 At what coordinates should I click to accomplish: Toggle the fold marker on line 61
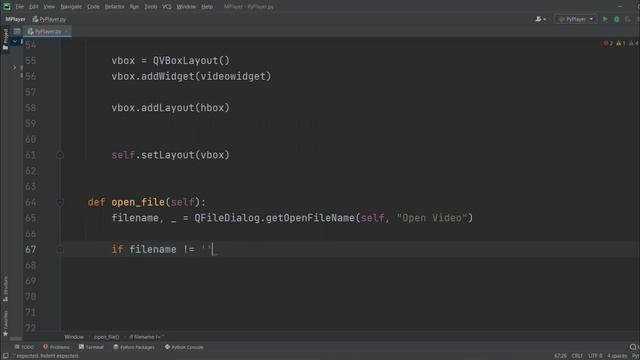tap(60, 155)
